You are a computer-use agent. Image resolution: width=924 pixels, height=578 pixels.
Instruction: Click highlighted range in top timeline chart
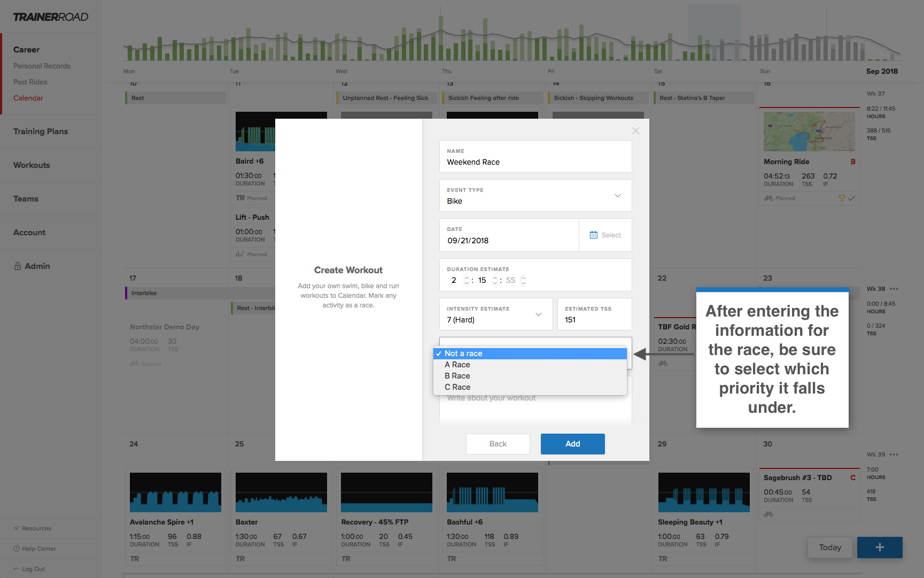pyautogui.click(x=715, y=33)
